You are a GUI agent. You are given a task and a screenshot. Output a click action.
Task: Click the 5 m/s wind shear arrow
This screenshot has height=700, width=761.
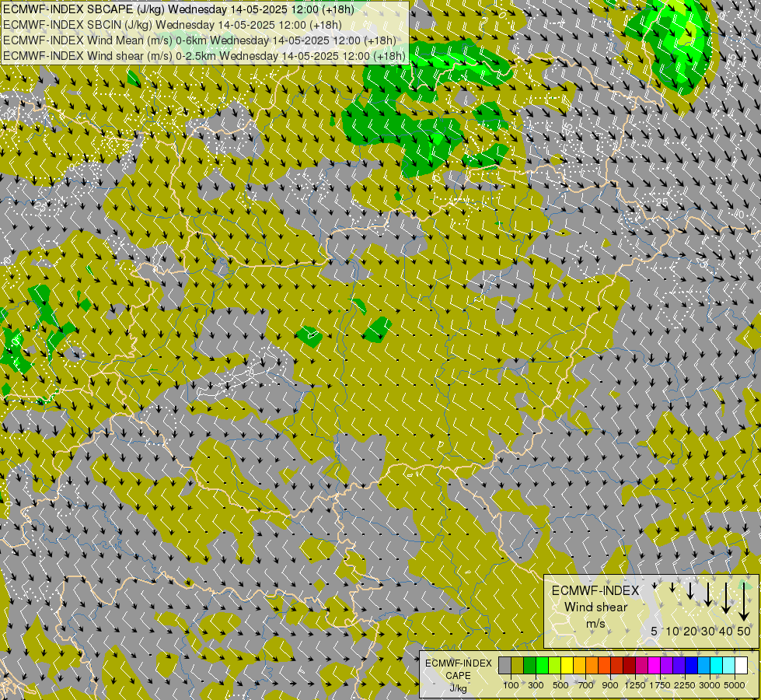655,586
